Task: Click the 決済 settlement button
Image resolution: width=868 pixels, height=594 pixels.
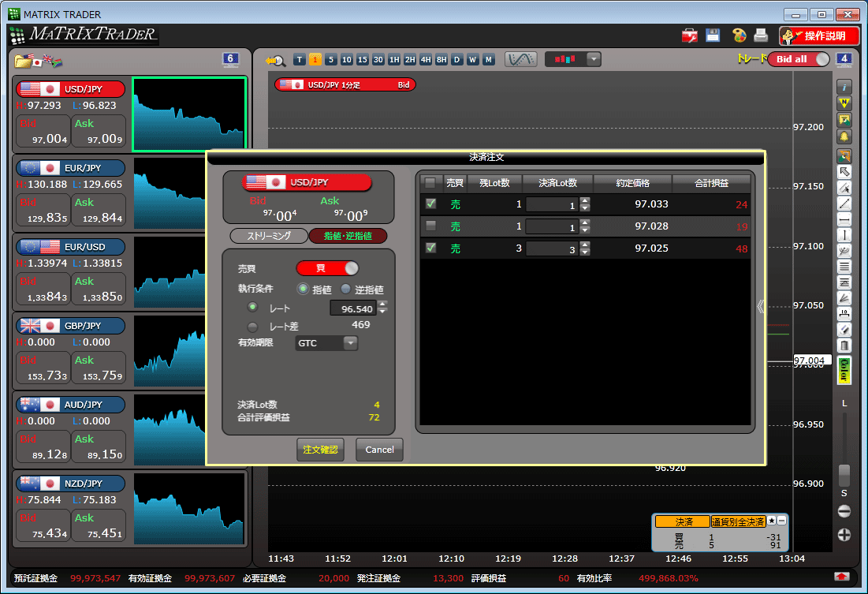Action: point(683,521)
